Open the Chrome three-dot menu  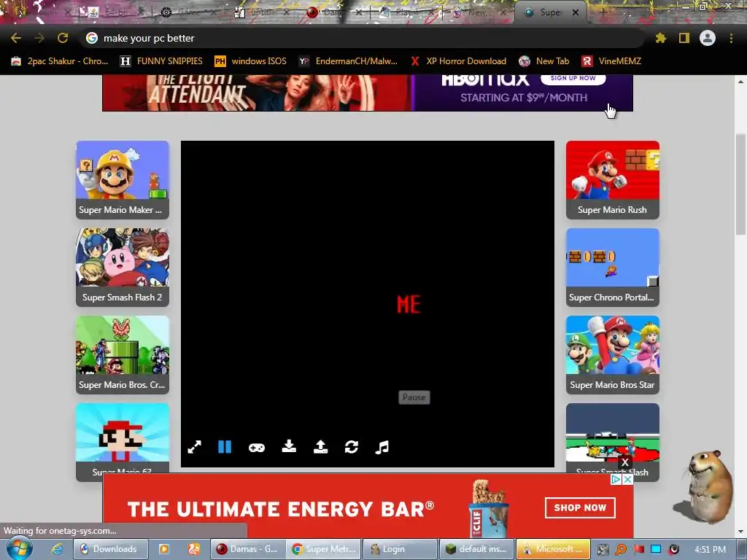(x=731, y=38)
